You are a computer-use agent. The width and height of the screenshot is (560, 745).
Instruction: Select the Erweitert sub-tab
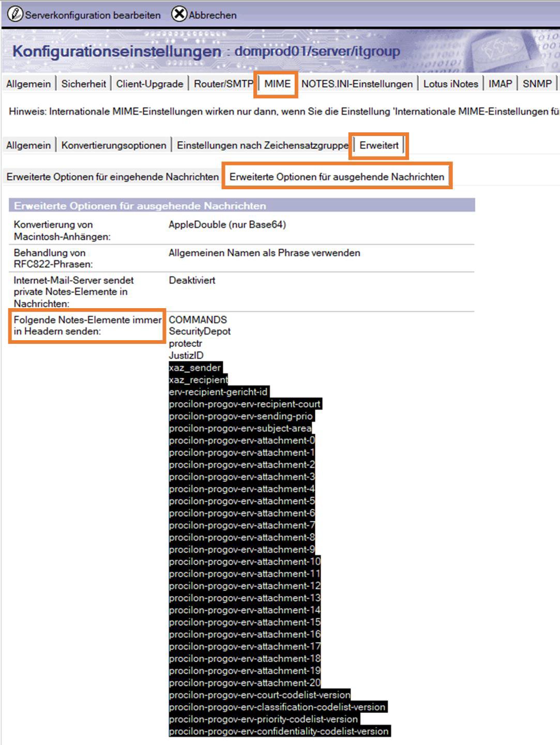(379, 145)
